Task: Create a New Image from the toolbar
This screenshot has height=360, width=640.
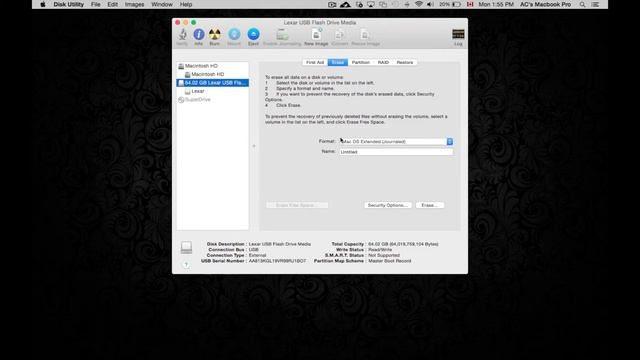Action: click(316, 34)
